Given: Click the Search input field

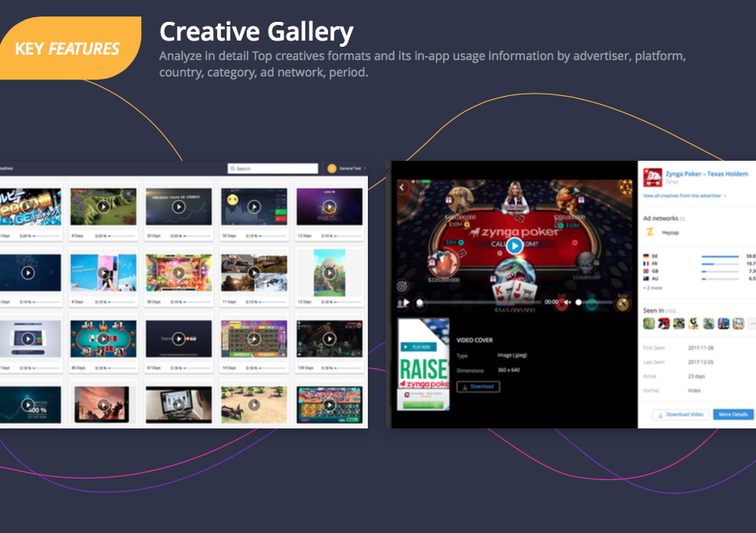Looking at the screenshot, I should [275, 169].
